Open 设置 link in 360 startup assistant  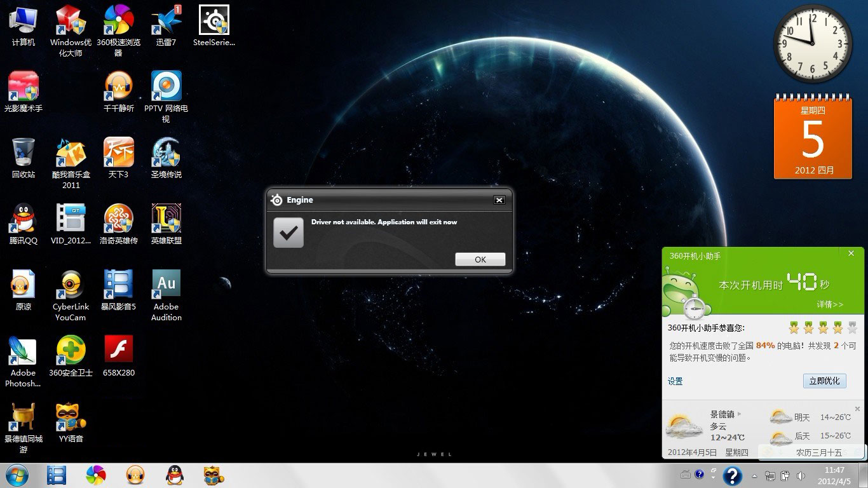pyautogui.click(x=675, y=381)
